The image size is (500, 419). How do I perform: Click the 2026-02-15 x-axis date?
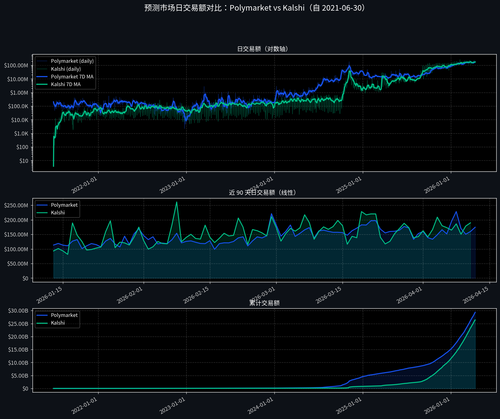(196, 295)
